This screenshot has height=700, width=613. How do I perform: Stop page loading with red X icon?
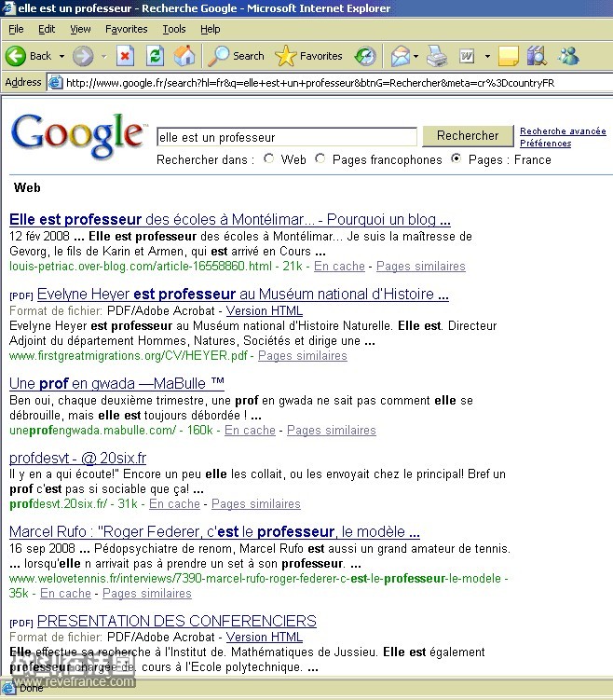pos(126,56)
